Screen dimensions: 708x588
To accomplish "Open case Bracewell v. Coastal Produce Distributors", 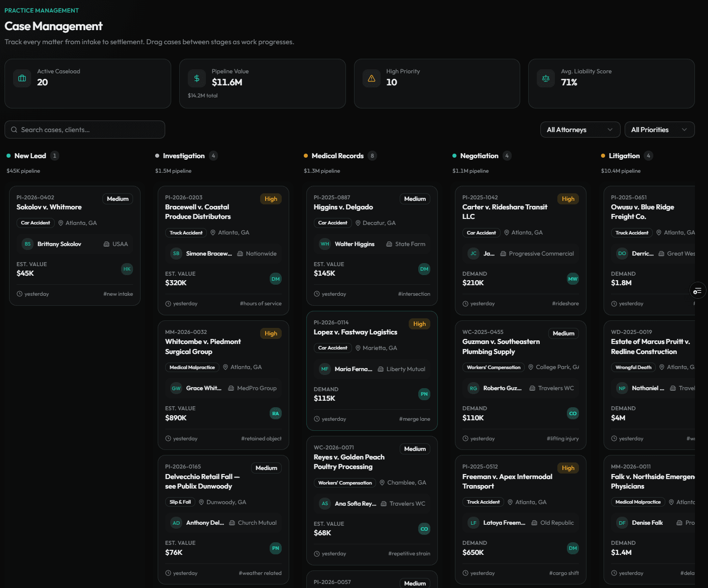I will point(198,212).
